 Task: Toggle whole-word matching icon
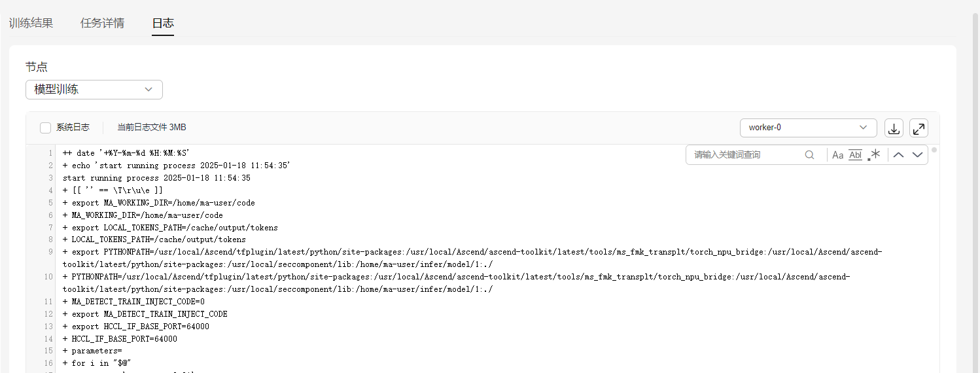click(x=855, y=155)
